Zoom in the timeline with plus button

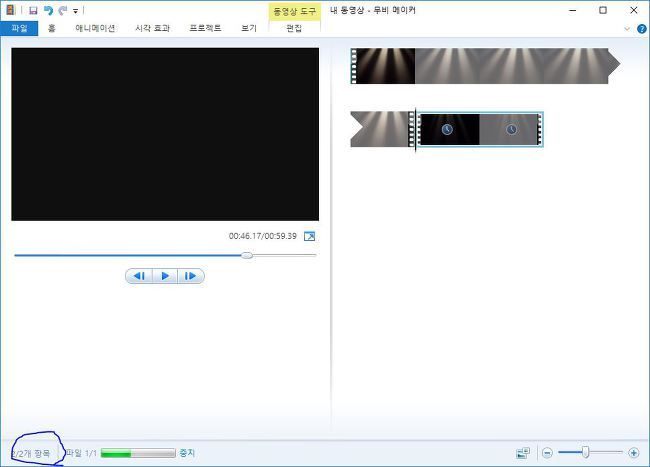[x=633, y=453]
